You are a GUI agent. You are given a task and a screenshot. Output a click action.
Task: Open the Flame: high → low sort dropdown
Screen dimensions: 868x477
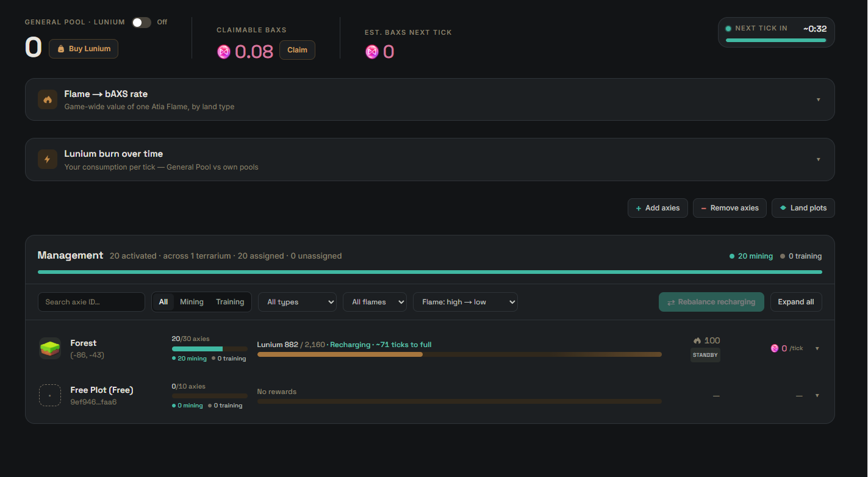465,302
